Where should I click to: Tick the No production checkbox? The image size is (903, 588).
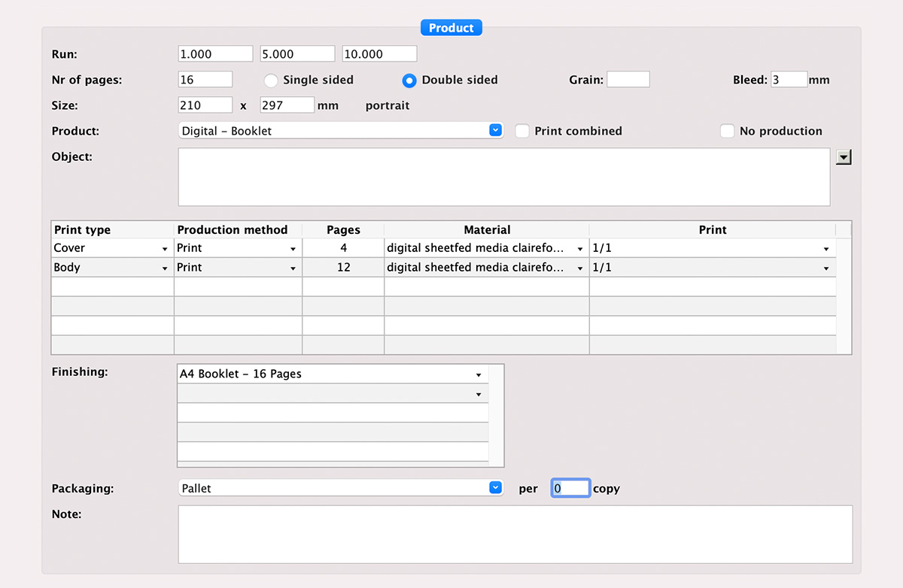pyautogui.click(x=727, y=131)
